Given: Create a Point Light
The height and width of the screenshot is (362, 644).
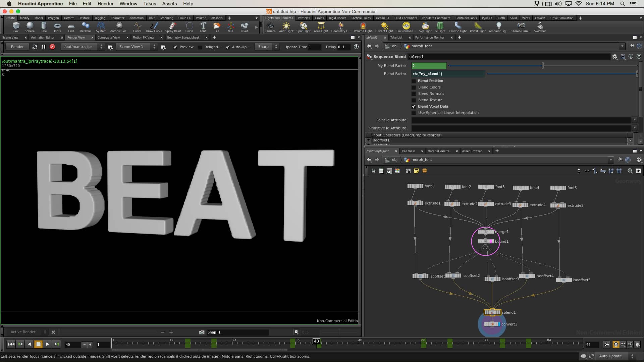Looking at the screenshot, I should click(286, 27).
